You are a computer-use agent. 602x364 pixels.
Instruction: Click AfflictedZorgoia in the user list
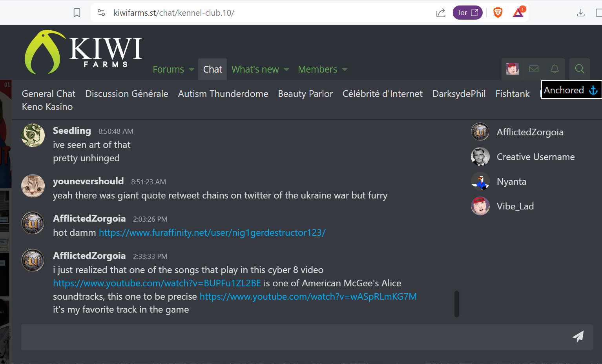click(530, 132)
